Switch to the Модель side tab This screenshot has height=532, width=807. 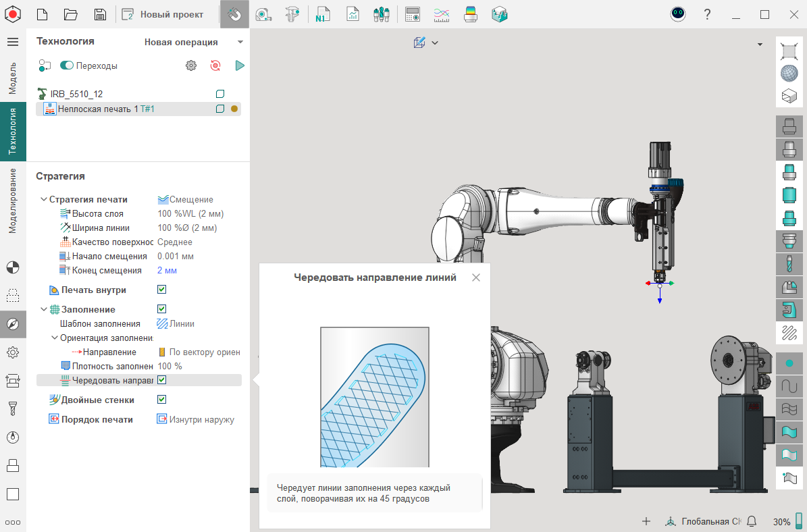(x=13, y=78)
